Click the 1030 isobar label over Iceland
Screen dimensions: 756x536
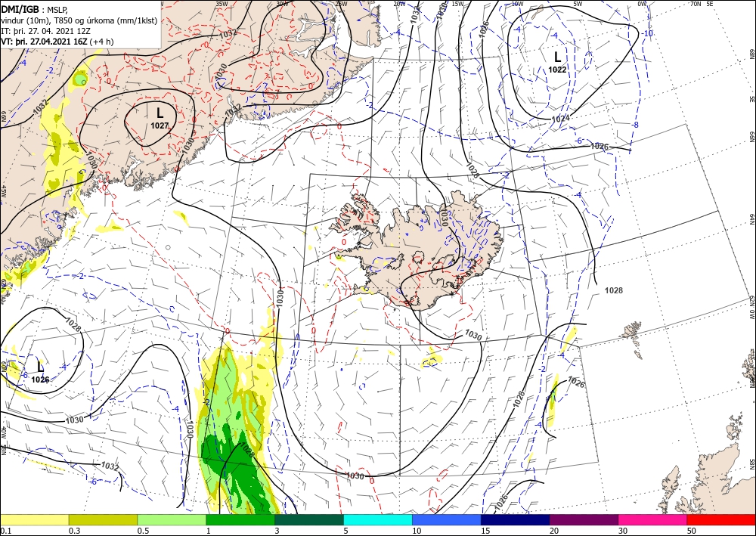coord(444,217)
